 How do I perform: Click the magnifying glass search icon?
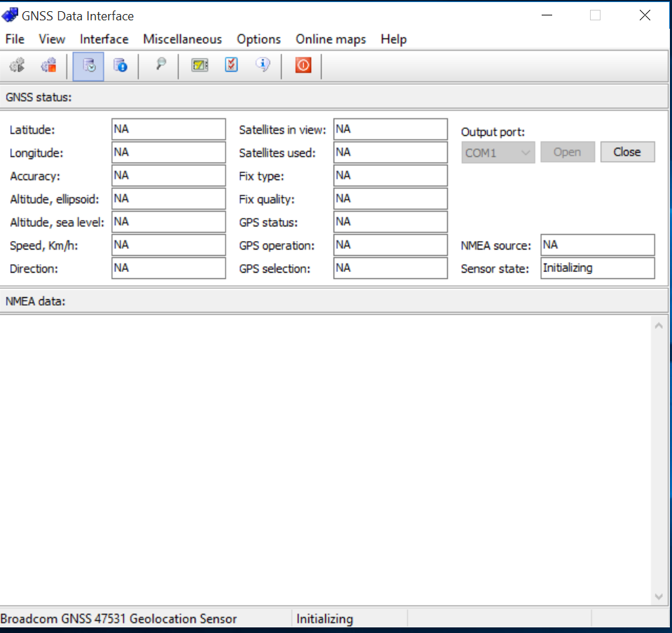160,64
